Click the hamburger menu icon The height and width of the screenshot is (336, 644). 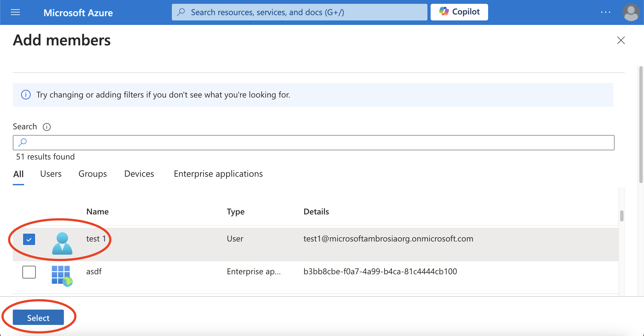[15, 12]
